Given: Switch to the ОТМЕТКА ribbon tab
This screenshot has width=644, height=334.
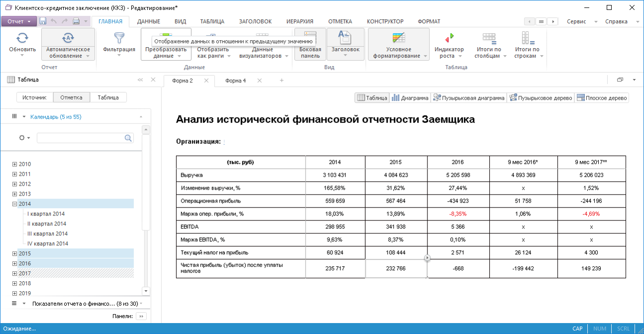Looking at the screenshot, I should [340, 21].
